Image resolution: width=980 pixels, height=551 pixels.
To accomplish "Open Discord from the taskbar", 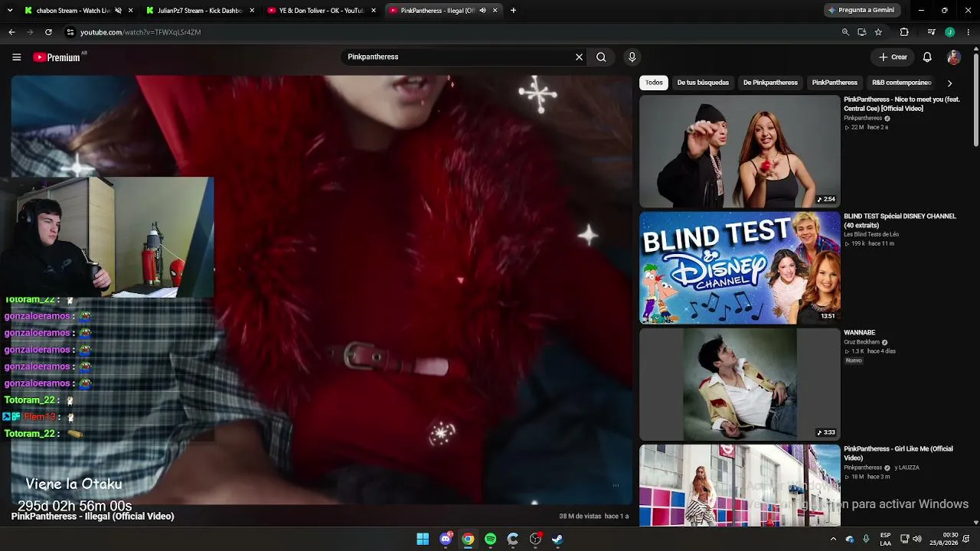I will [446, 539].
